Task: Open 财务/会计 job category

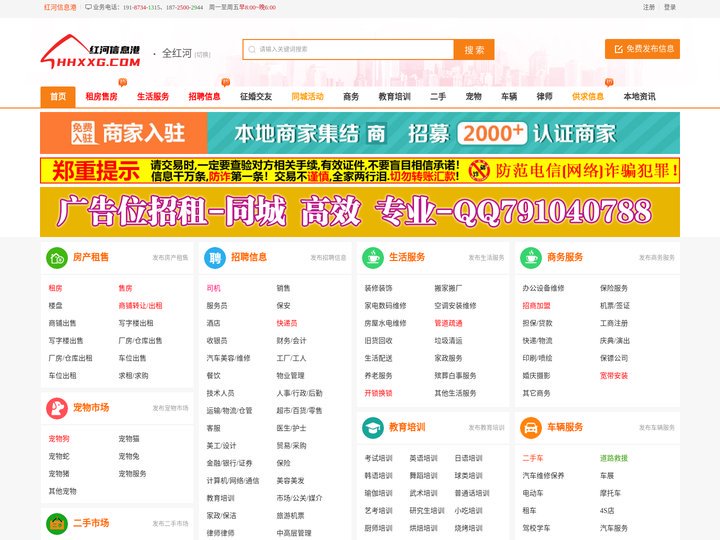Action: (291, 341)
